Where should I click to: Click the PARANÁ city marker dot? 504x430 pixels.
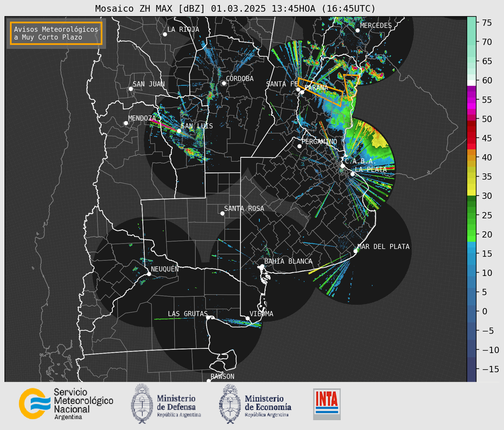[302, 92]
